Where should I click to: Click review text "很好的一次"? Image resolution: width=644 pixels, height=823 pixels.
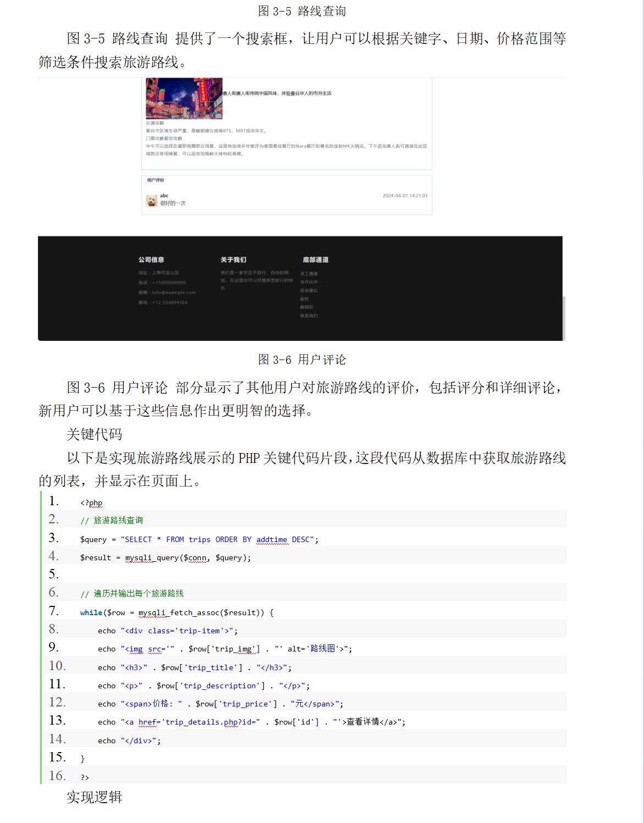(x=173, y=203)
